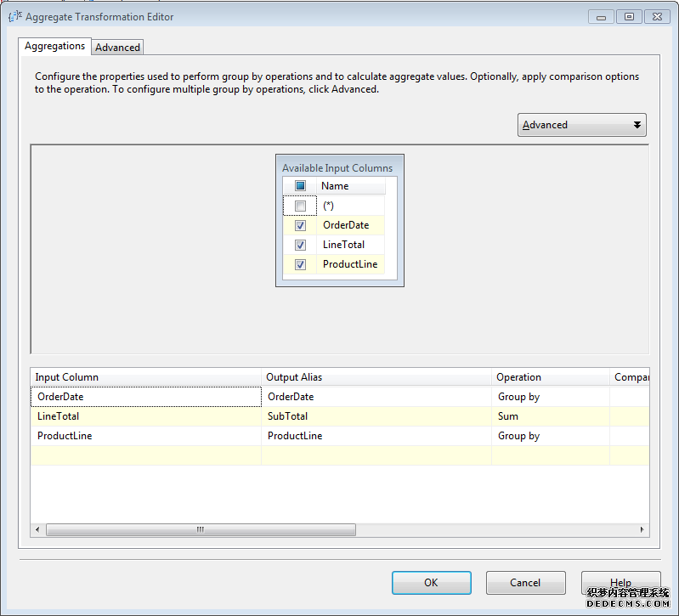Switch to the Advanced tab
Screen dimensions: 679x616
pos(117,48)
